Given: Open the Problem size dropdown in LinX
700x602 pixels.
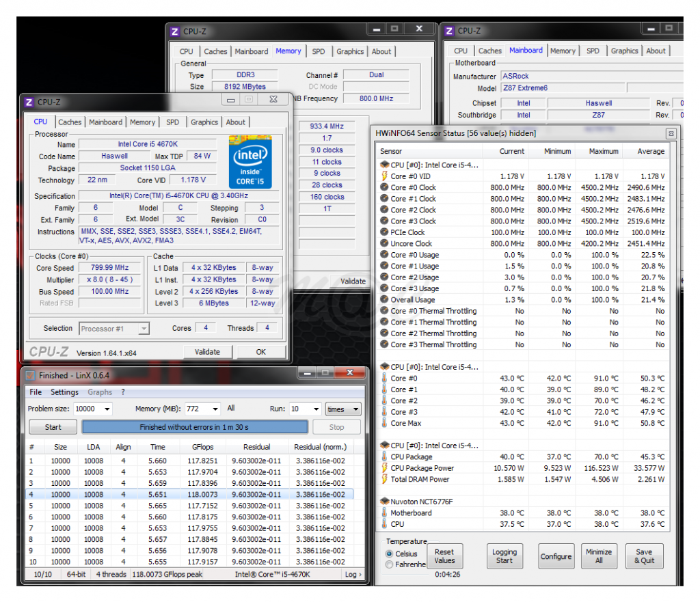Looking at the screenshot, I should tap(105, 409).
